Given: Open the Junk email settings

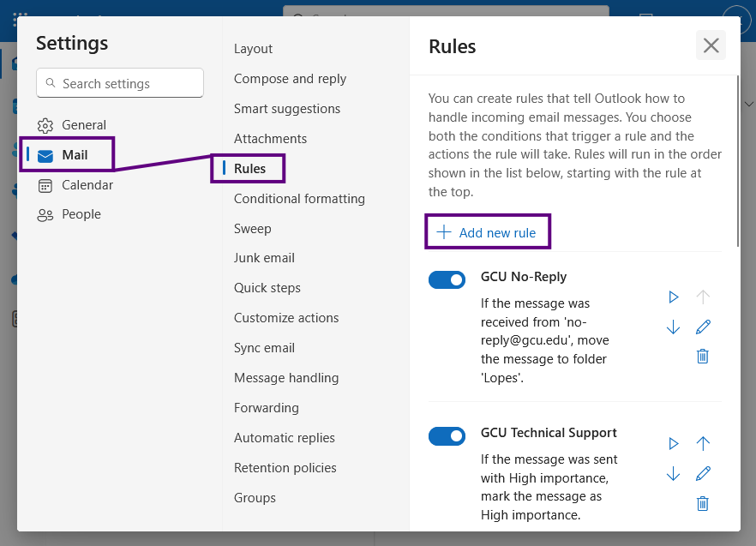Looking at the screenshot, I should [x=264, y=258].
